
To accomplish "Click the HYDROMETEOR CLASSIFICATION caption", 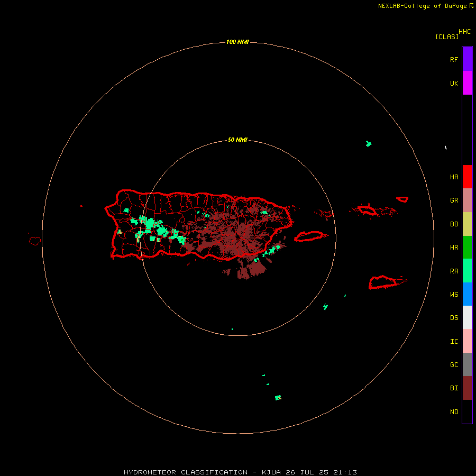I will pyautogui.click(x=186, y=472).
